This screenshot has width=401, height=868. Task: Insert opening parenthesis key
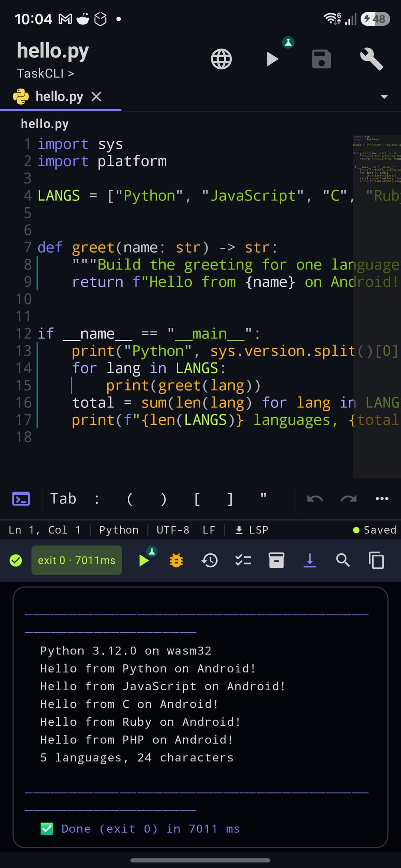130,499
